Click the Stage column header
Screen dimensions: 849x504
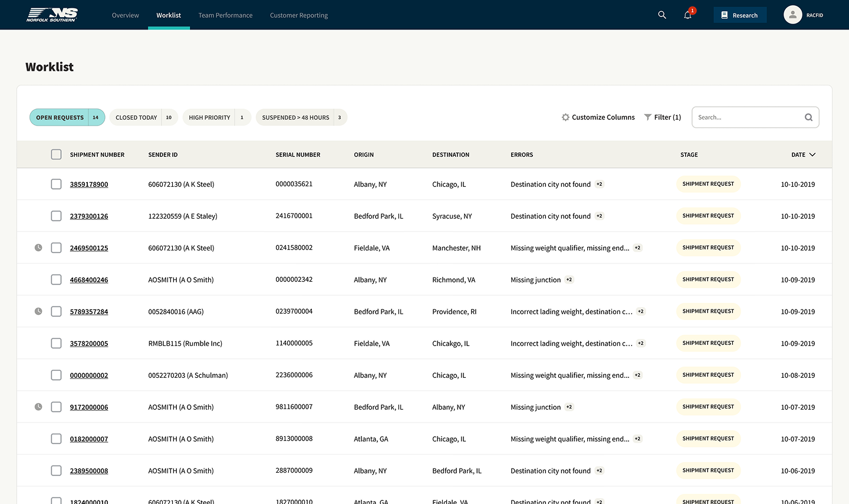click(689, 154)
